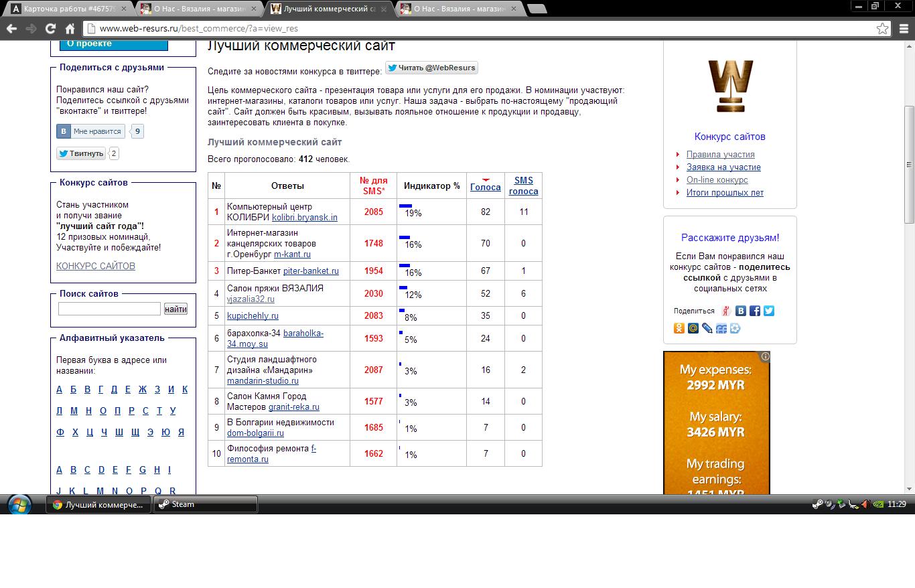Go back with the browser back arrow
The height and width of the screenshot is (588, 915).
pos(11,28)
